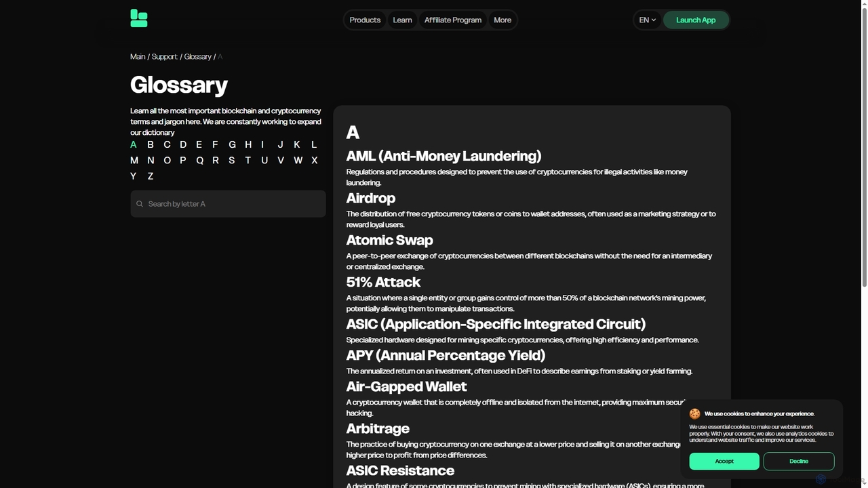Go to Main breadcrumb link
Screen dimensions: 868x488
point(138,57)
